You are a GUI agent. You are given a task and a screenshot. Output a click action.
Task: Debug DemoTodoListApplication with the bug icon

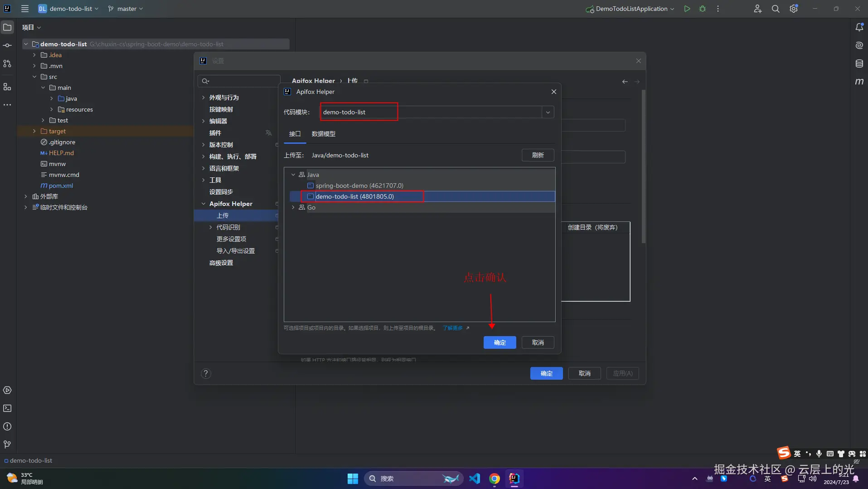point(703,9)
